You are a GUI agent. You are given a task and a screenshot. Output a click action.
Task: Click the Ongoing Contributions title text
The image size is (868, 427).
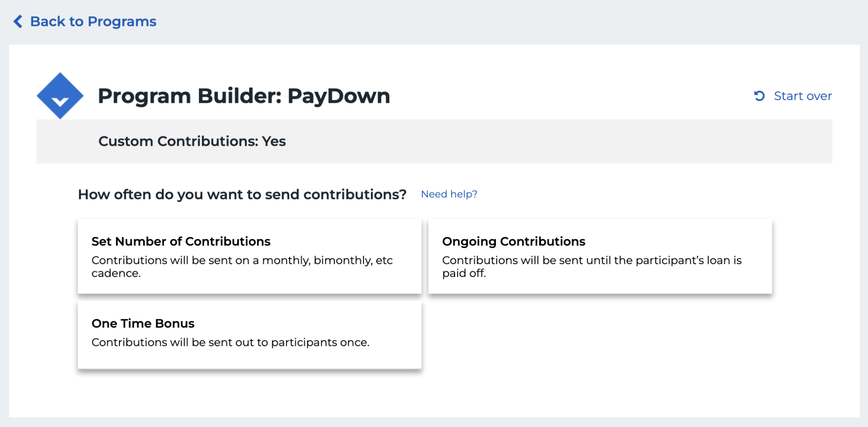(x=513, y=241)
